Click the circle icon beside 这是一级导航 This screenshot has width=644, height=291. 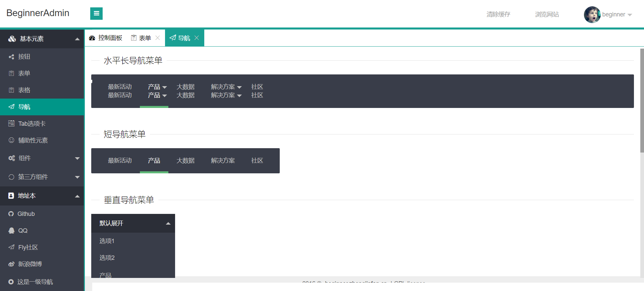11,282
